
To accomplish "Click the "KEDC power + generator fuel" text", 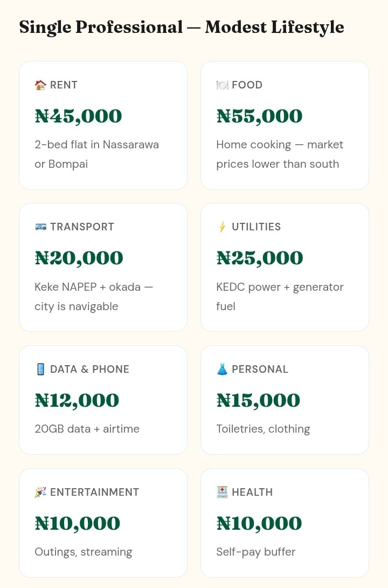I will pos(280,297).
